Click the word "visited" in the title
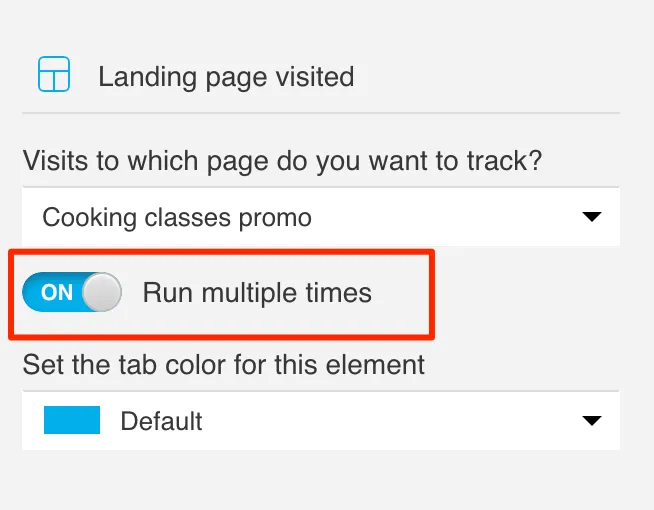 point(314,76)
